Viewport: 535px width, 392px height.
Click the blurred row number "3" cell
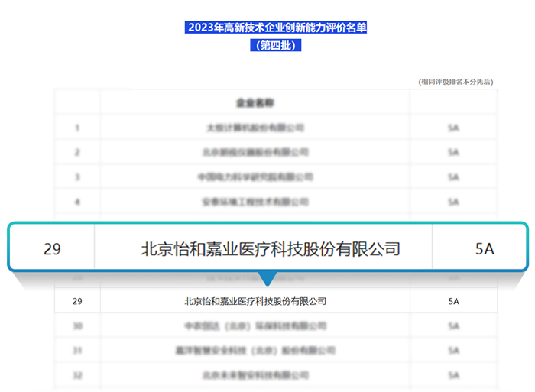[77, 177]
